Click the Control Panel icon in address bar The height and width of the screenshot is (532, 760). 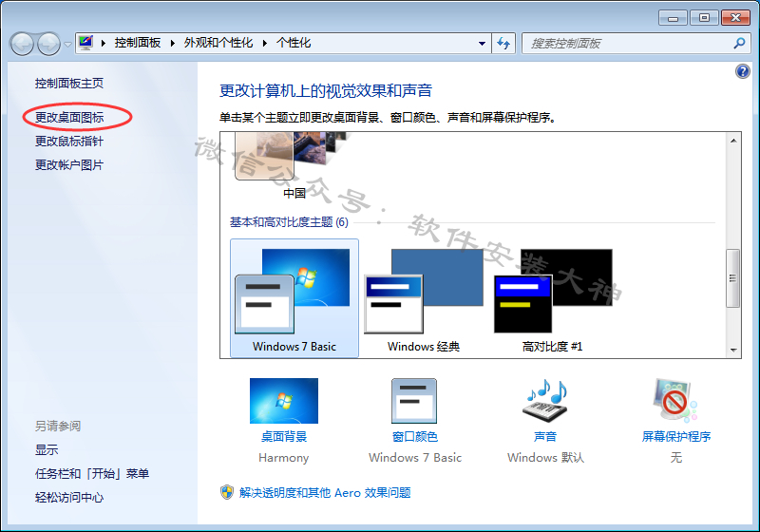(85, 43)
